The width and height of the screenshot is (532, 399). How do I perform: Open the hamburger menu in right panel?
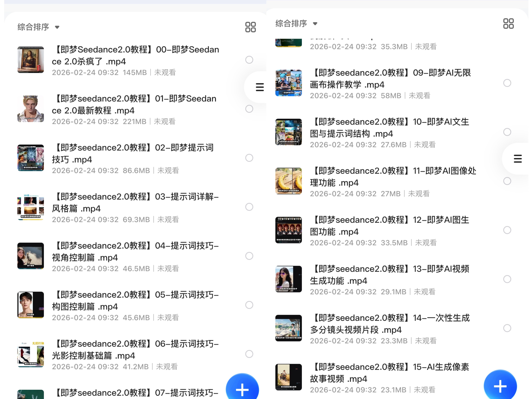(x=518, y=159)
